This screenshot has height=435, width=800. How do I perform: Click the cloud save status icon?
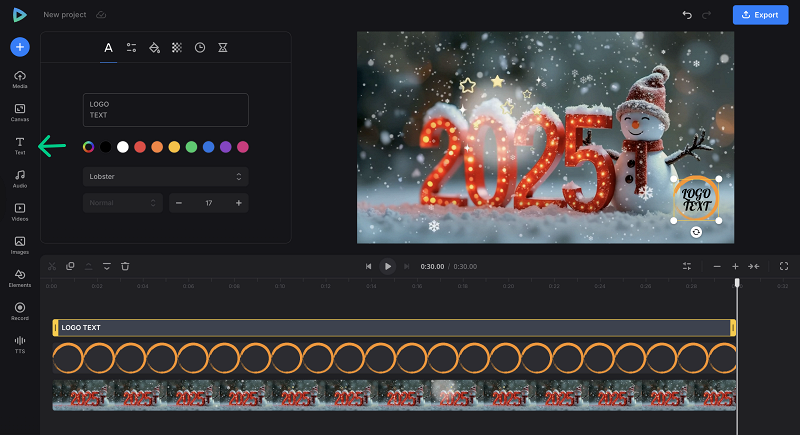[x=101, y=15]
